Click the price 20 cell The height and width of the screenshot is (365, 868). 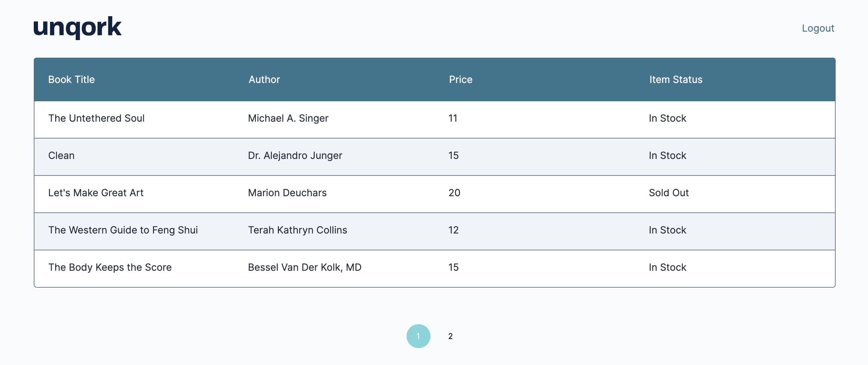[454, 193]
